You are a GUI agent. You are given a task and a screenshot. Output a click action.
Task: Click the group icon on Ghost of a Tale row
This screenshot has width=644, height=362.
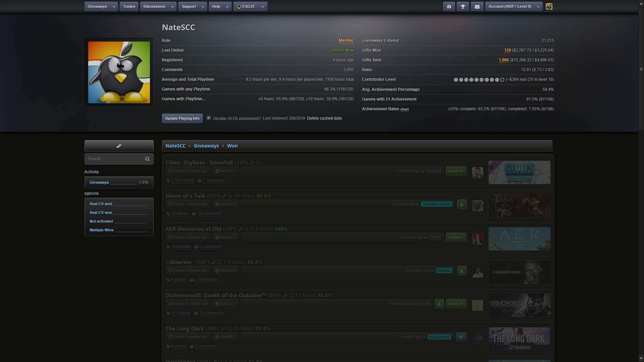(462, 204)
